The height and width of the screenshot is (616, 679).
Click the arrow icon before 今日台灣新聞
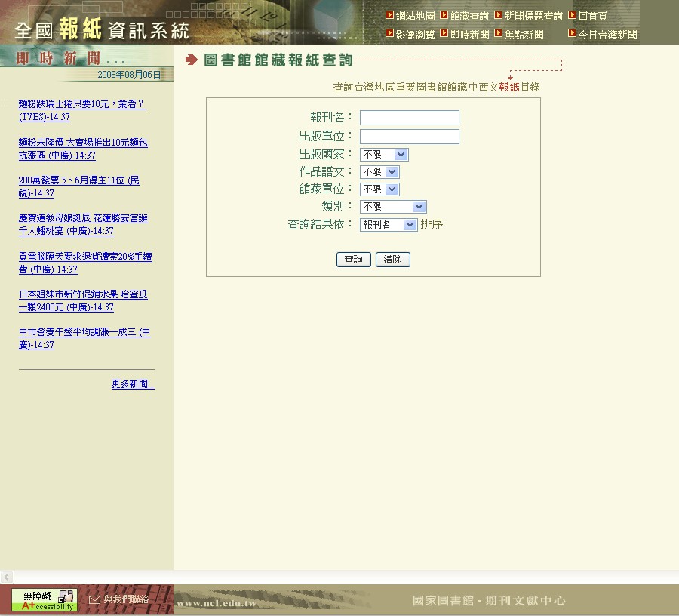click(573, 34)
